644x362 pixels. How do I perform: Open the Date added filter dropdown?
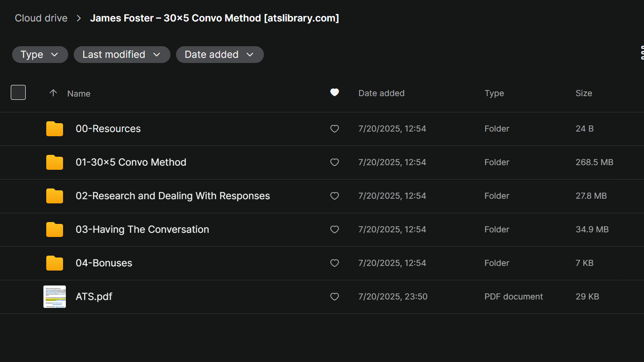click(219, 55)
